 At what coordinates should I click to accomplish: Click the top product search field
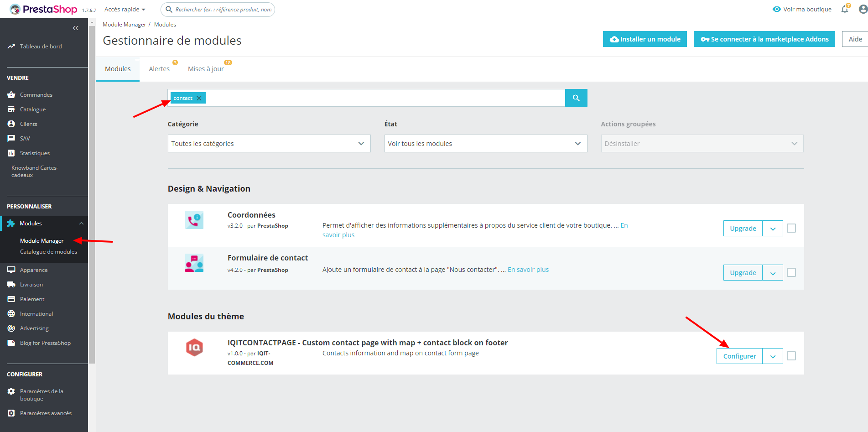point(218,9)
